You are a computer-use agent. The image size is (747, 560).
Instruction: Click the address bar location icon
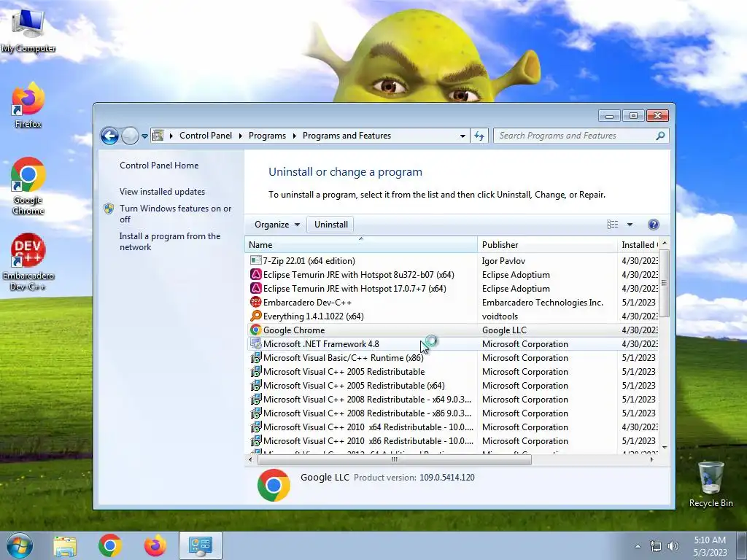click(158, 136)
